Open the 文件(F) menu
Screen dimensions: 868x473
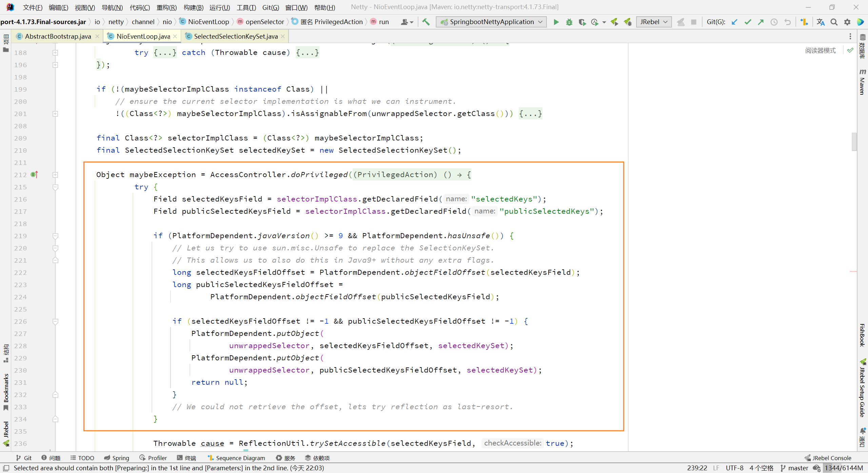click(x=33, y=7)
